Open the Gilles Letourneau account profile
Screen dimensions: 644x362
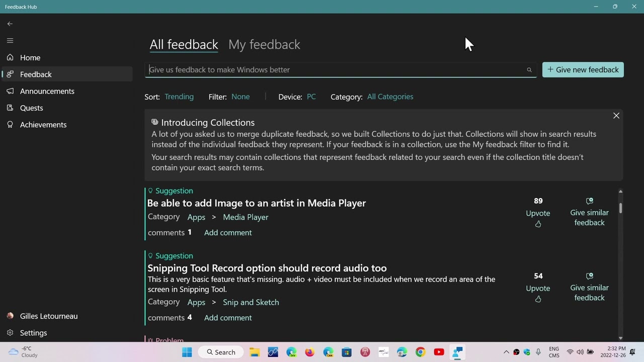click(66, 316)
